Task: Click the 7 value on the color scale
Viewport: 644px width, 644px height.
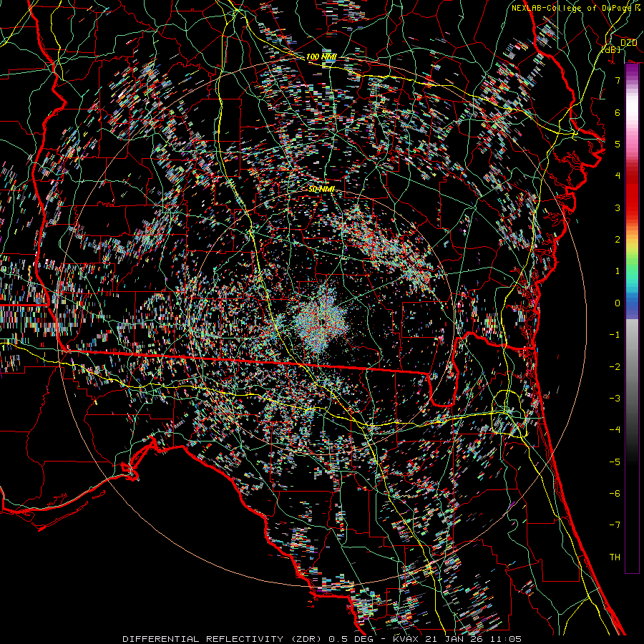Action: pos(618,80)
